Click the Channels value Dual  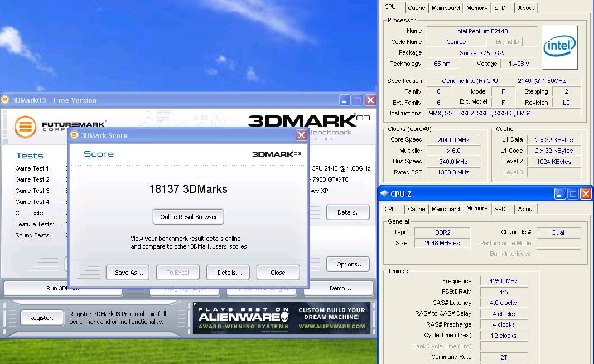(558, 232)
